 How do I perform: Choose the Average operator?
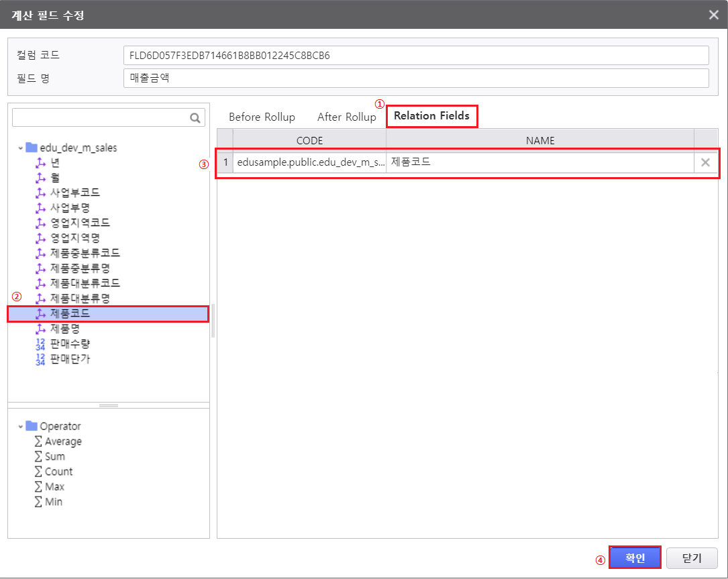(62, 441)
